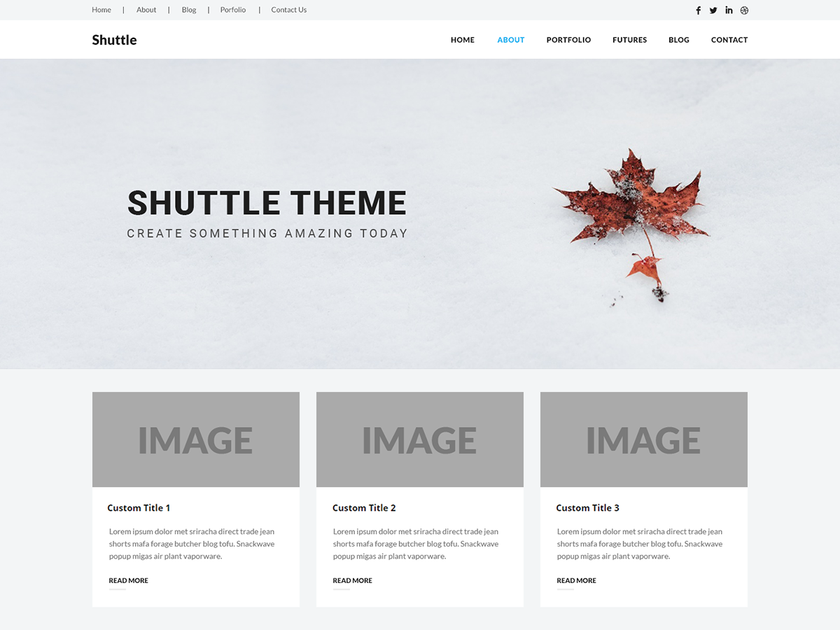
Task: Click Home in the top utility bar
Action: point(101,10)
